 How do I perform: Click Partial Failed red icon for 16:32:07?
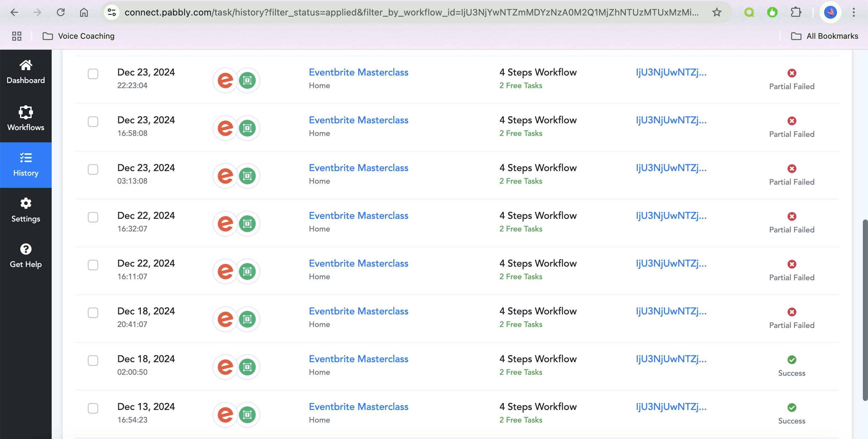[791, 217]
